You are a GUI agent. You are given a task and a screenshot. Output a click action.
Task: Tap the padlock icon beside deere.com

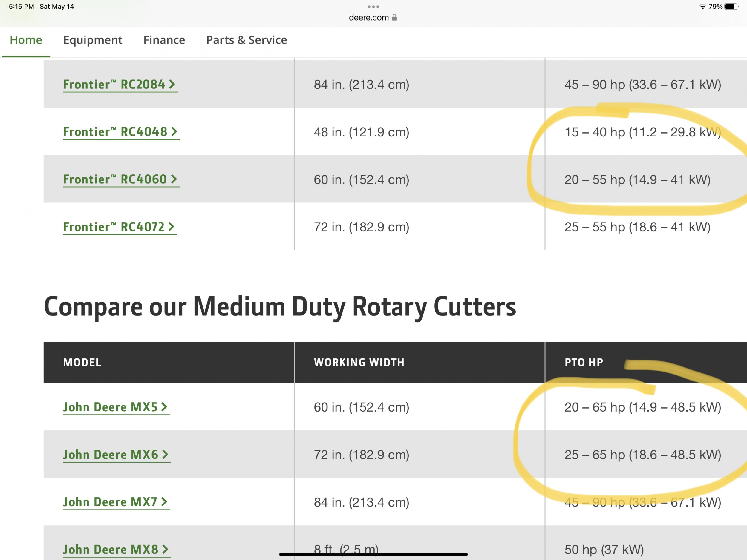[394, 18]
